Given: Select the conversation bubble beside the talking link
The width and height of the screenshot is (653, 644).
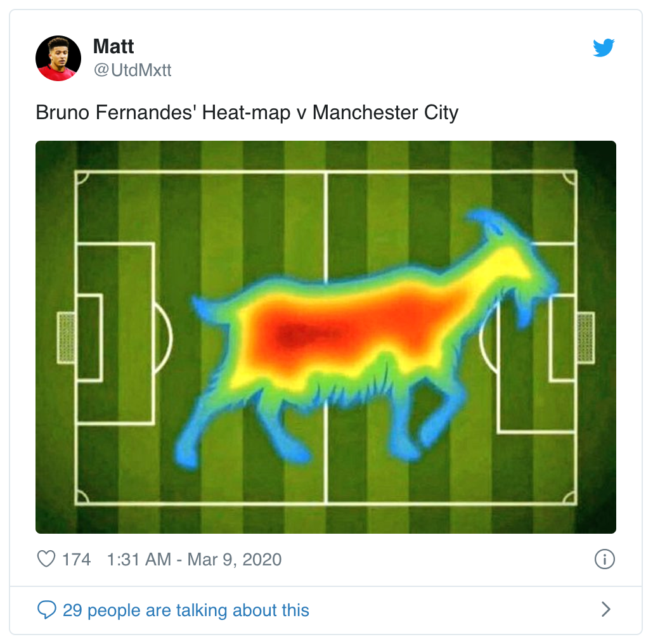Looking at the screenshot, I should [x=47, y=610].
